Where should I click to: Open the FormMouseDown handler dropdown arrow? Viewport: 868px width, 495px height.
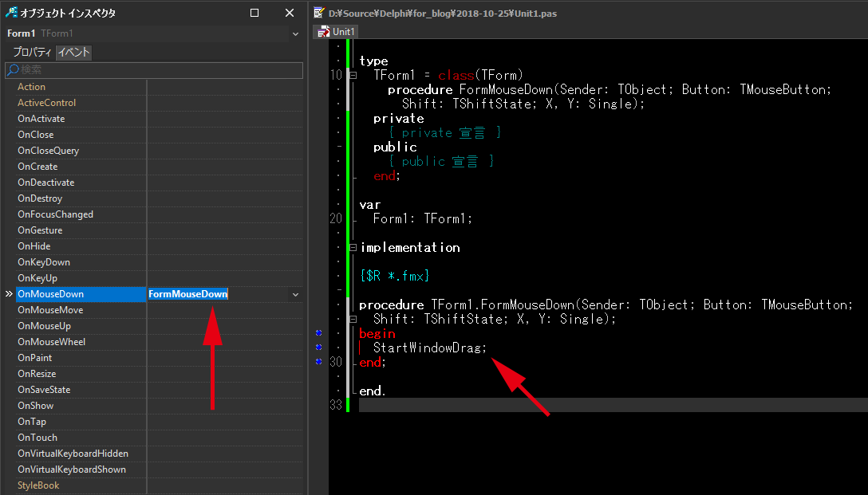(295, 293)
